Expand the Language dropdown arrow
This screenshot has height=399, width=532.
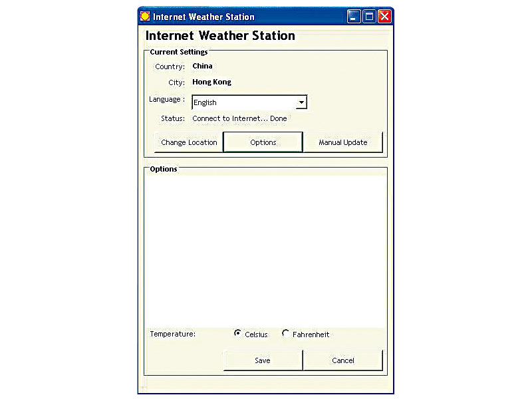click(301, 102)
